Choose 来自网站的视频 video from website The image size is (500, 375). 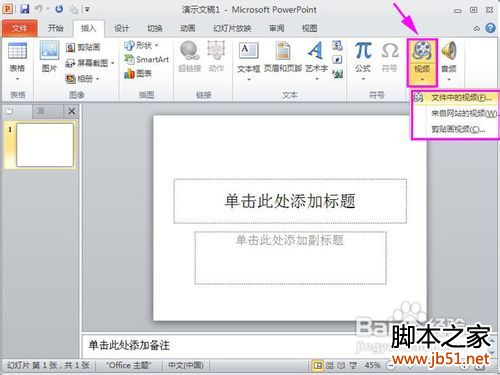(455, 114)
